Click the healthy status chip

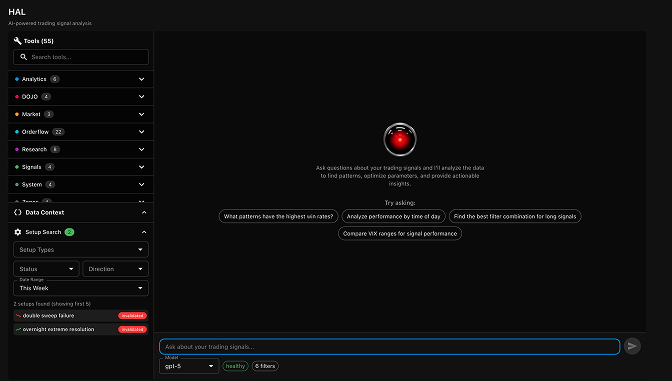(235, 366)
